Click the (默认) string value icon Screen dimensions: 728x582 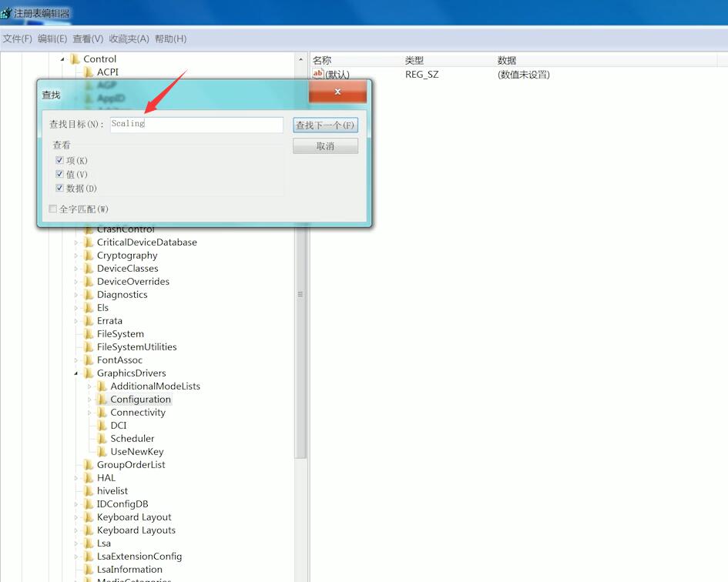point(318,74)
